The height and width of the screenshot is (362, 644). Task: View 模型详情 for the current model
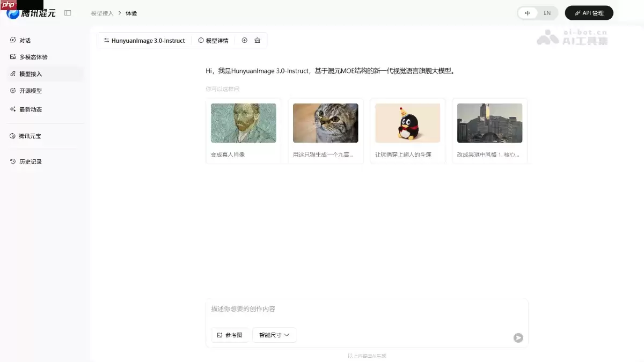(x=213, y=40)
